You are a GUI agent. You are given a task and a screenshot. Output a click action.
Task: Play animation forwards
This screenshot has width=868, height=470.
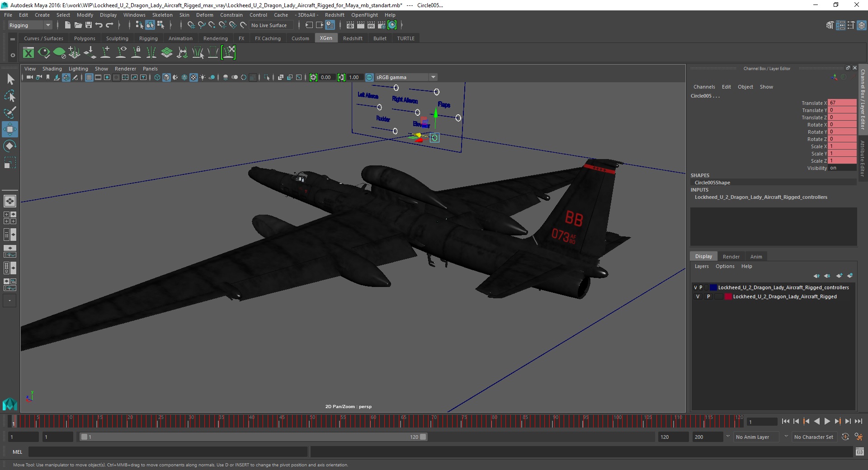827,421
